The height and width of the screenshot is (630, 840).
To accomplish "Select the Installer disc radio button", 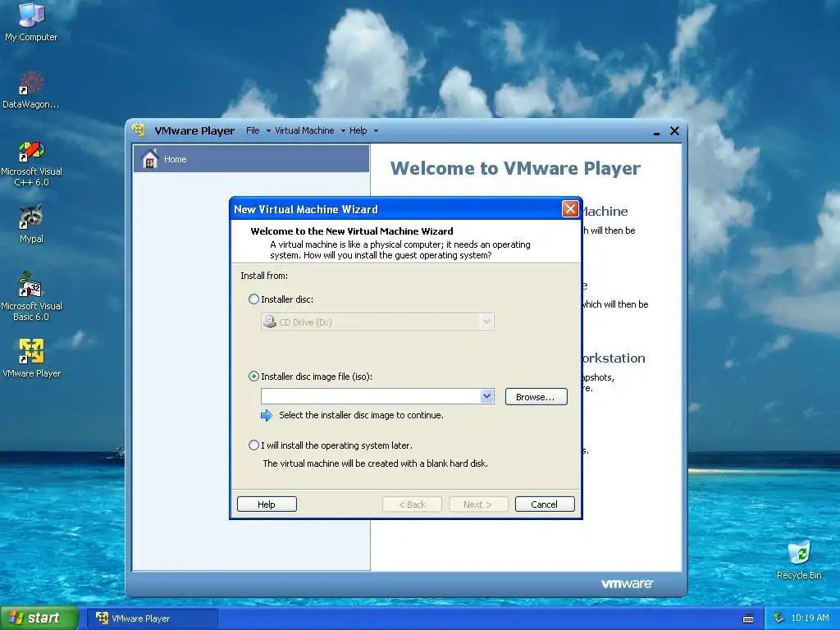I will click(x=254, y=299).
